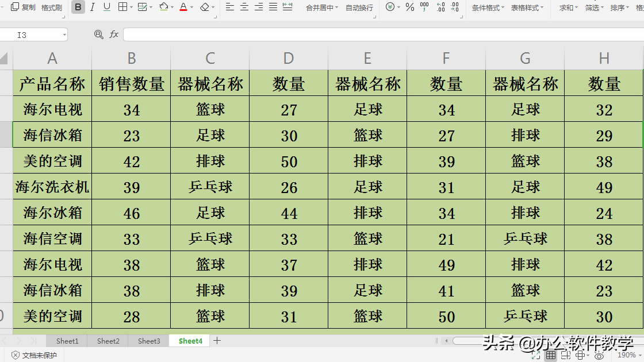Open Name Box dropdown arrow
Image resolution: width=644 pixels, height=362 pixels.
pyautogui.click(x=64, y=35)
